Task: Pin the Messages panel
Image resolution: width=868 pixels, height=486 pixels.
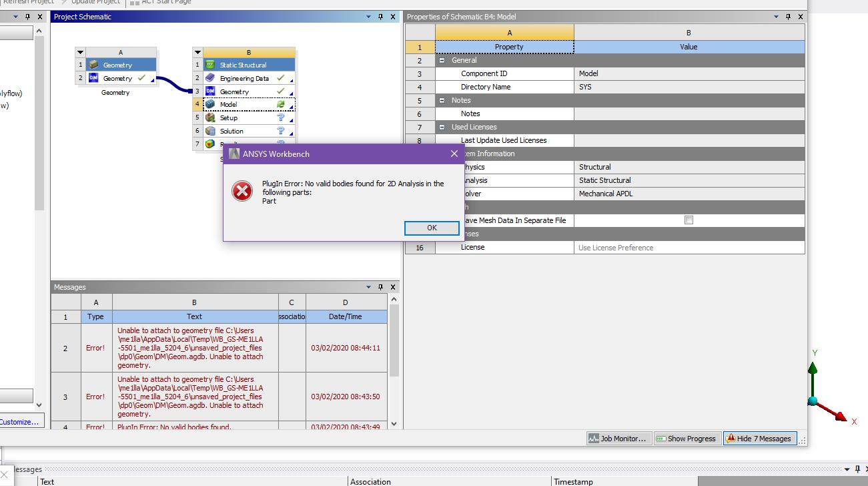Action: (x=381, y=287)
